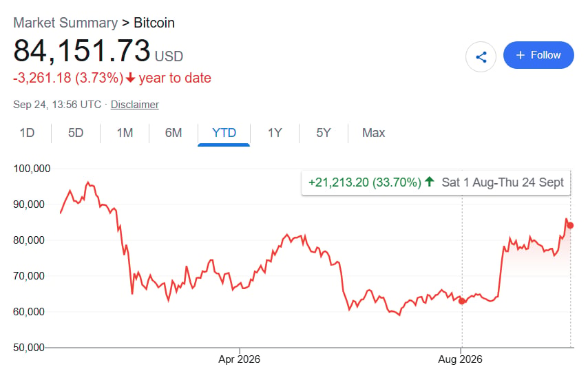Select the YTD tab

[224, 133]
